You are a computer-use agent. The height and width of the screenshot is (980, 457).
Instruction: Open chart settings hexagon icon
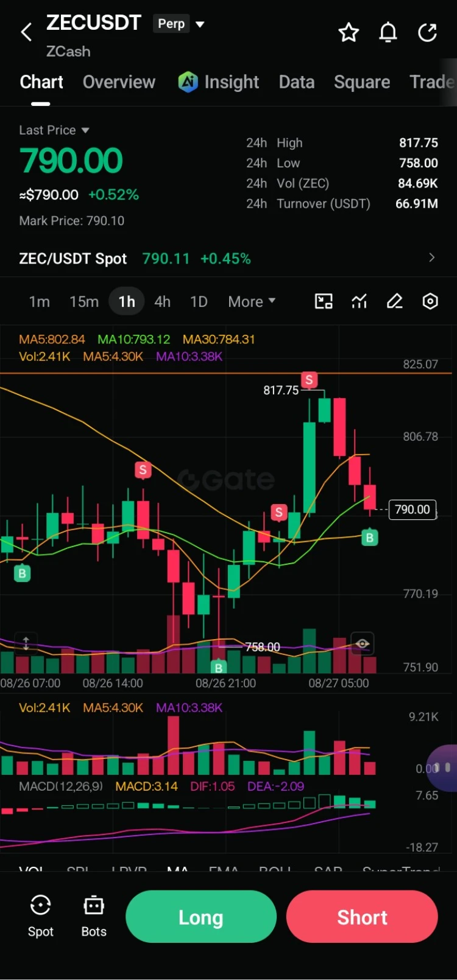coord(430,301)
